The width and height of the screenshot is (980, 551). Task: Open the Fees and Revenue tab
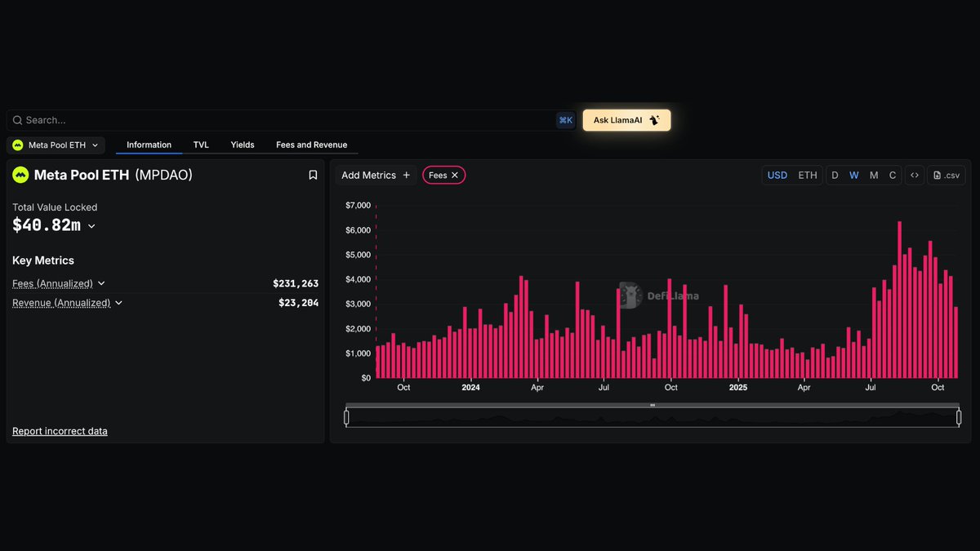pos(311,145)
